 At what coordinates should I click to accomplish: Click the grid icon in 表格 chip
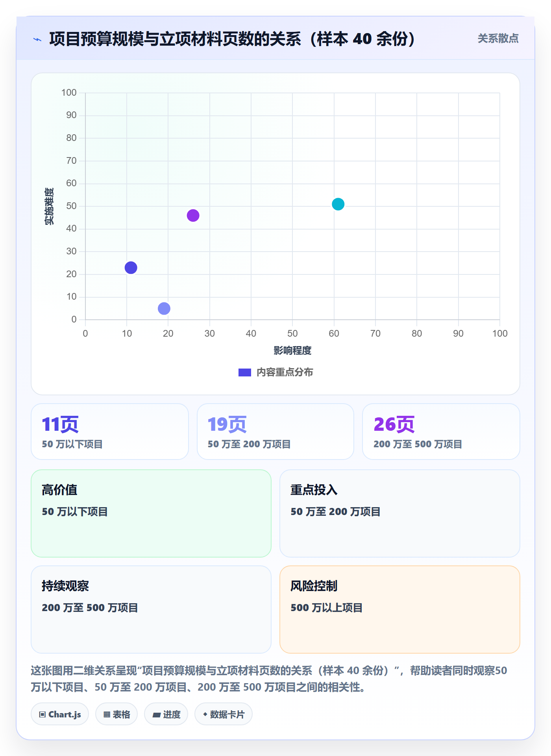pos(107,715)
